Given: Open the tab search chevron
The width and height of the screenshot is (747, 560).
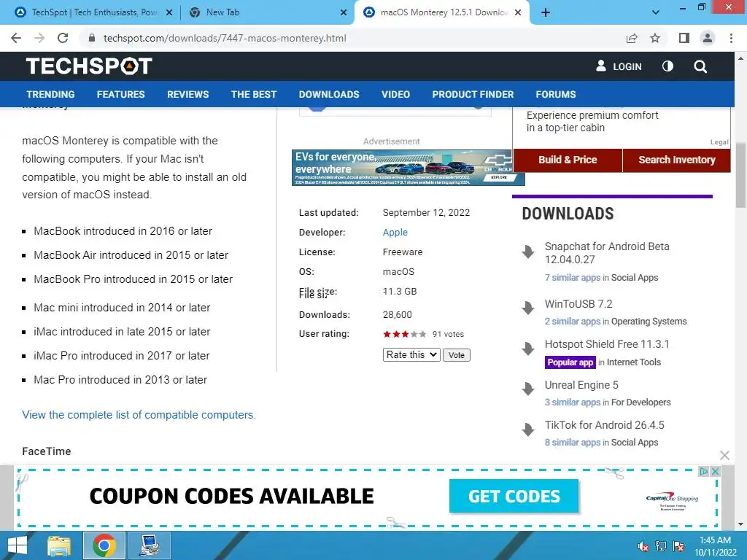Looking at the screenshot, I should pos(656,12).
